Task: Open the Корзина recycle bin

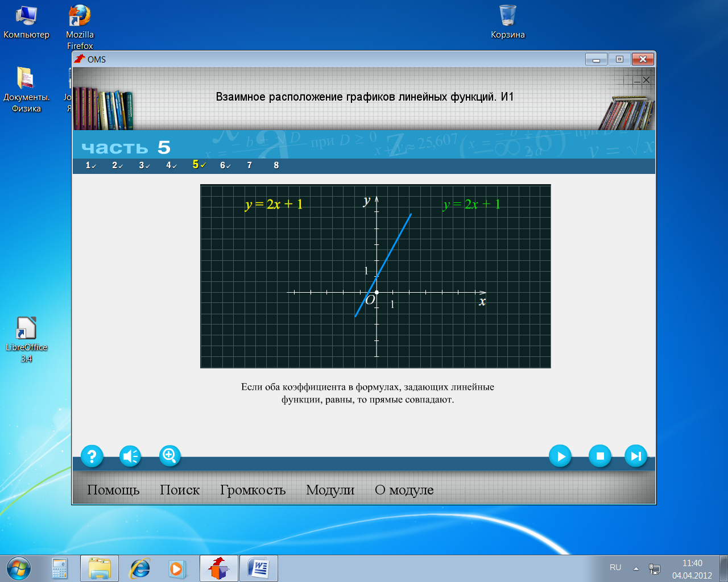Action: coord(508,23)
